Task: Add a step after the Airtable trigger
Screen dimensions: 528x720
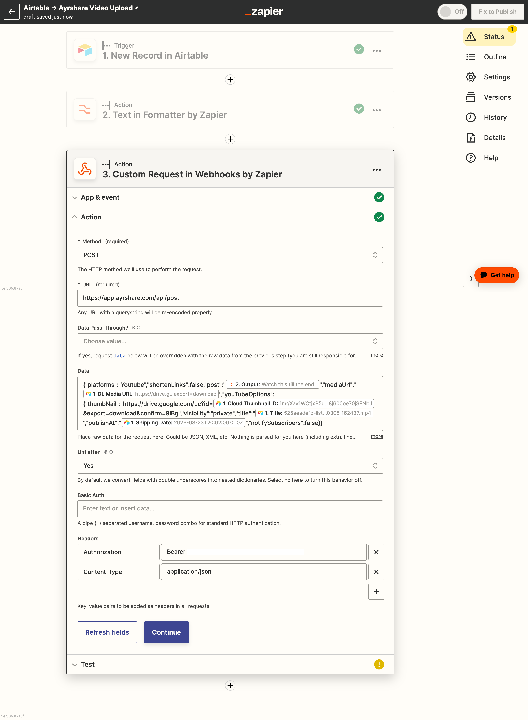Action: tap(230, 80)
